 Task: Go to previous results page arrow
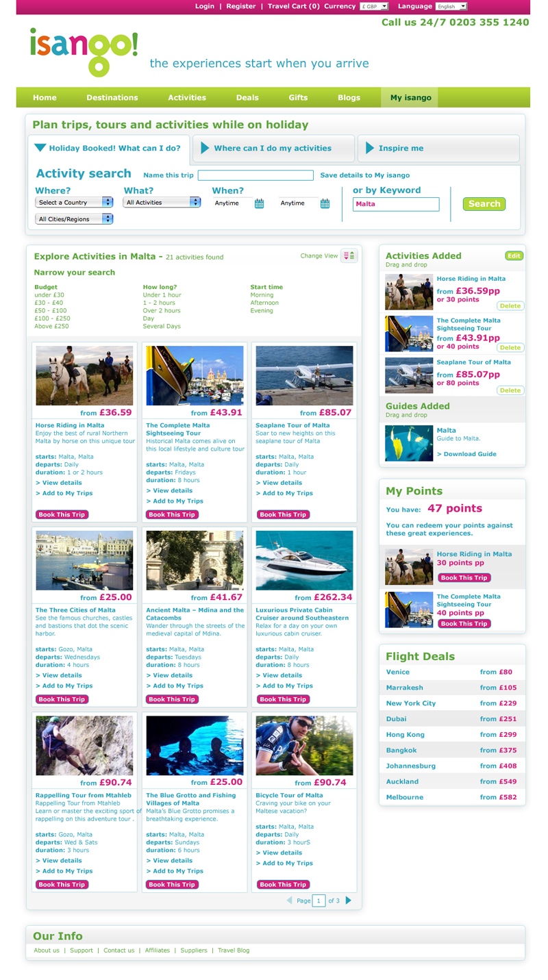(289, 901)
